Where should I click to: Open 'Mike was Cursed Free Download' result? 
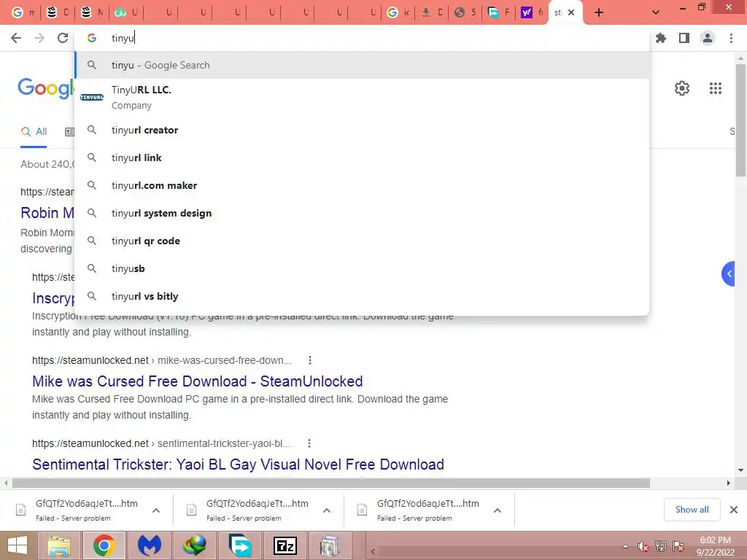pos(197,381)
